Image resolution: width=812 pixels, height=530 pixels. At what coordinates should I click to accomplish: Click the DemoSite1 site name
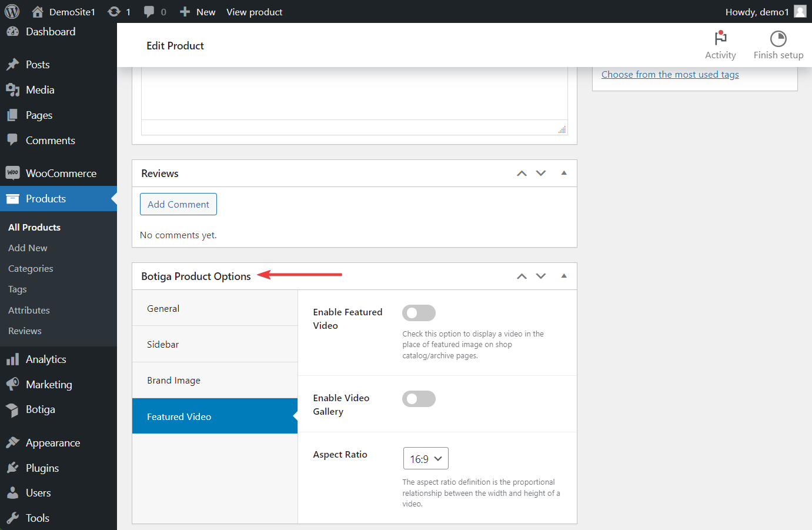72,12
